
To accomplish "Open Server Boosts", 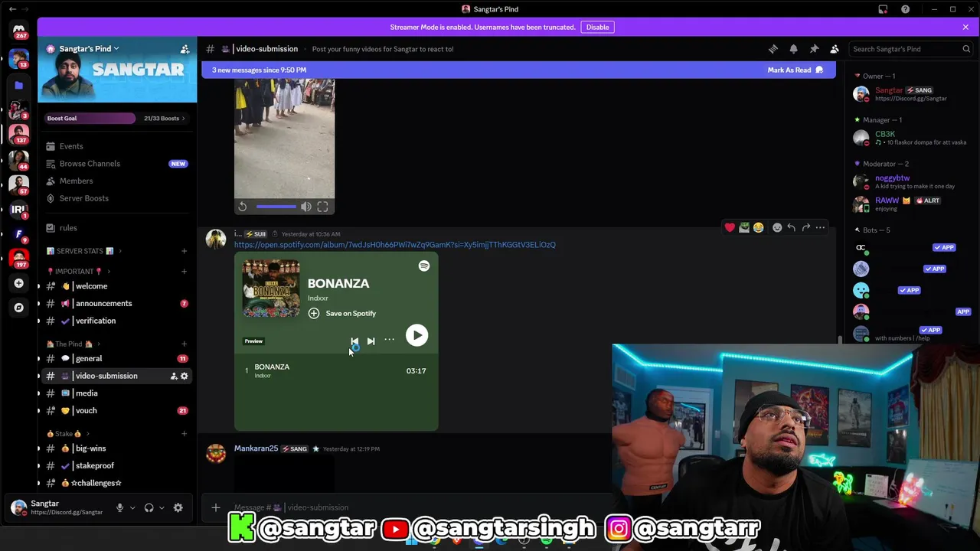I will point(116,198).
